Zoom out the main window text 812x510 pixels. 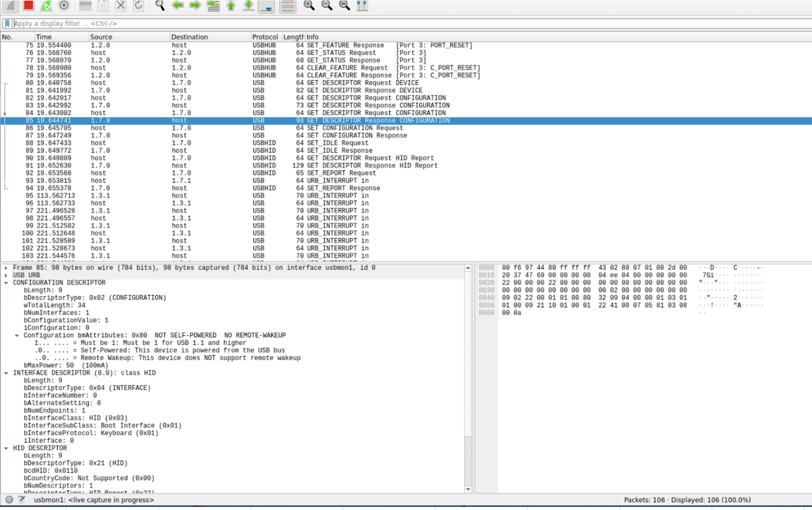pyautogui.click(x=327, y=5)
